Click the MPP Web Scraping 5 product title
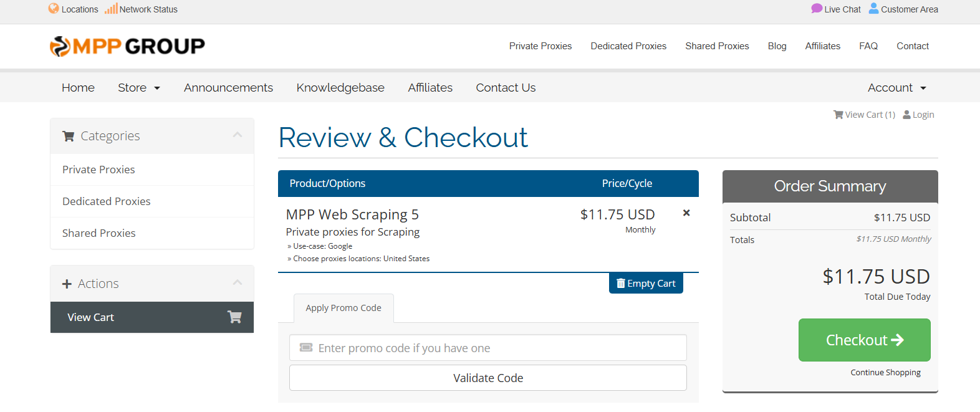Viewport: 980px width, 412px height. pyautogui.click(x=352, y=214)
